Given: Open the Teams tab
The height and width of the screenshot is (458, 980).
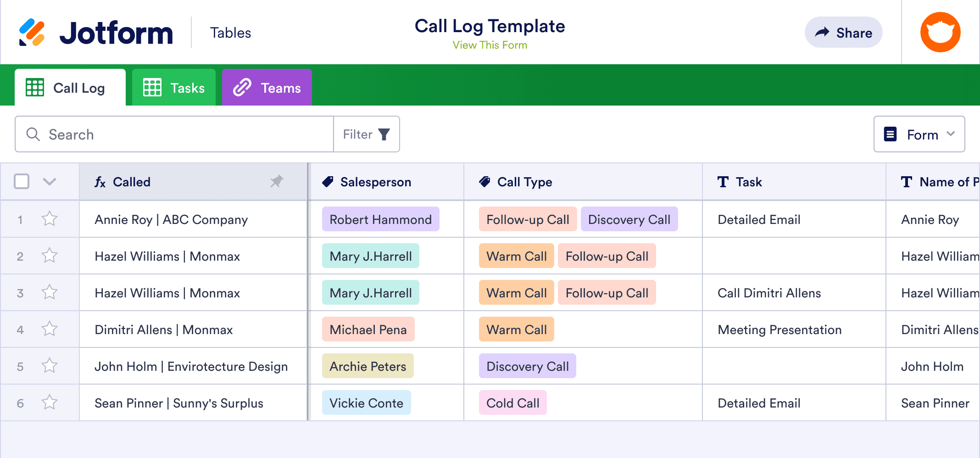Looking at the screenshot, I should (x=267, y=87).
